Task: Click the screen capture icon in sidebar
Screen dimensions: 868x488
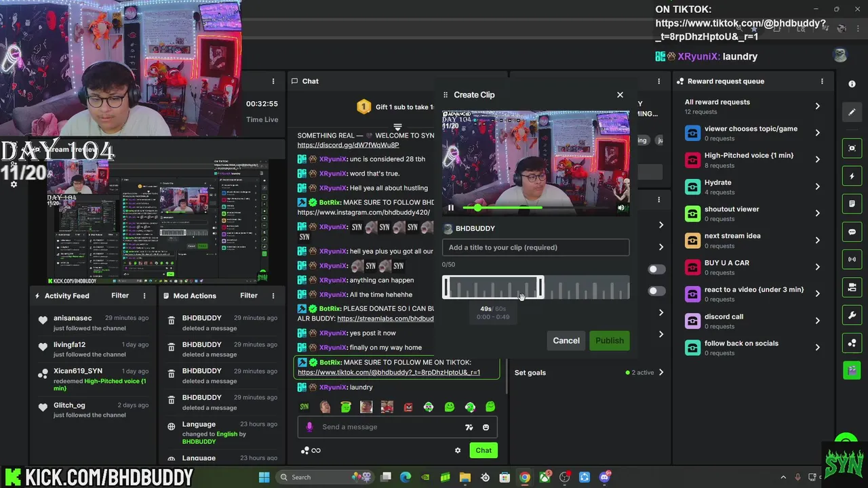Action: tap(852, 148)
